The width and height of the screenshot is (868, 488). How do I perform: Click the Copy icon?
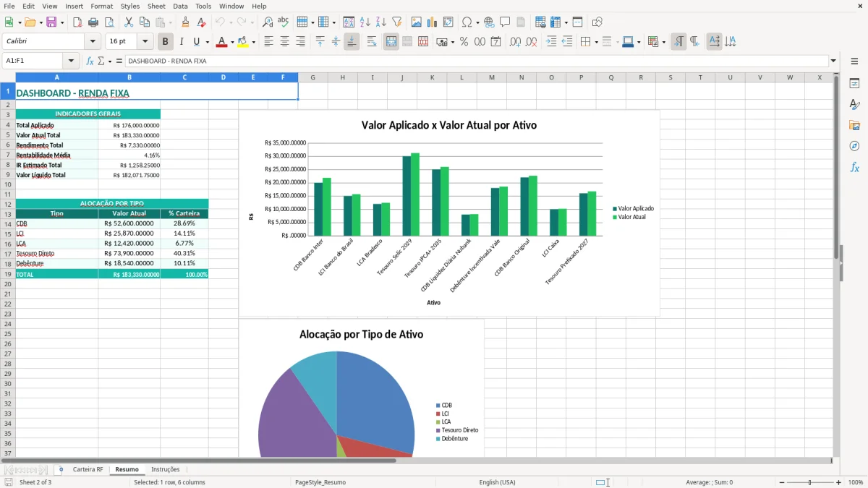pyautogui.click(x=145, y=22)
